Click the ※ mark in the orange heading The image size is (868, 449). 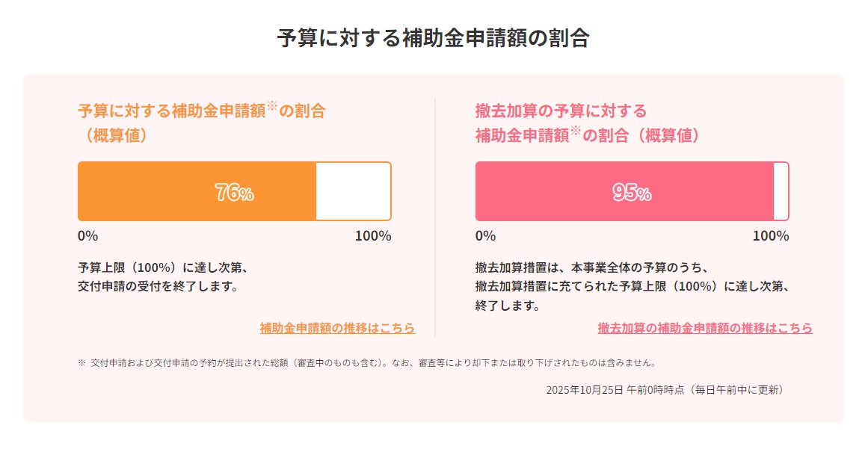click(x=272, y=107)
